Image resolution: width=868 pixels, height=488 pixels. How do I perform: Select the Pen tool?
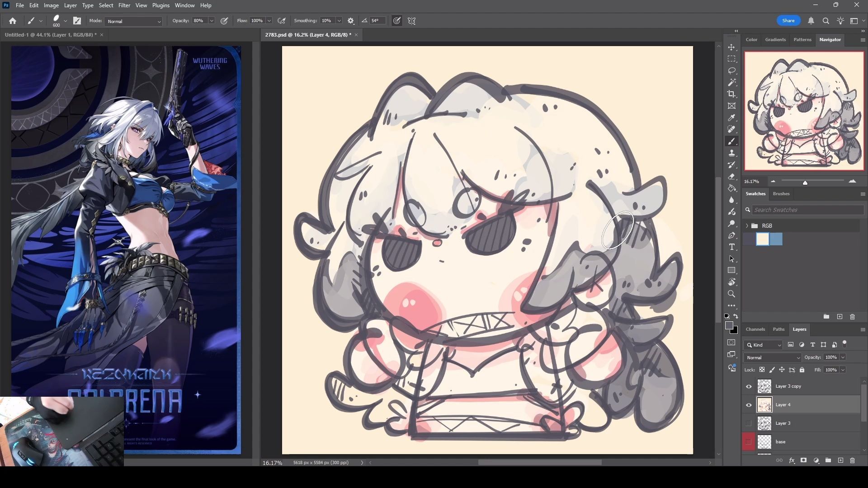tap(731, 235)
